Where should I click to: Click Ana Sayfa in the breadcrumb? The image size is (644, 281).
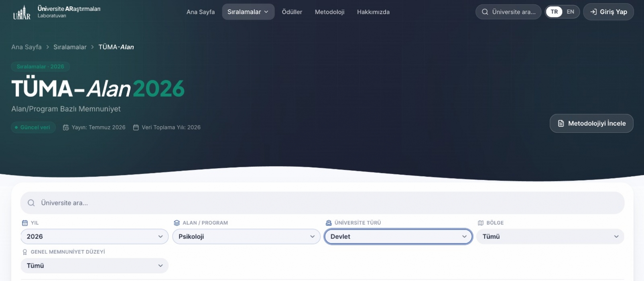(26, 47)
